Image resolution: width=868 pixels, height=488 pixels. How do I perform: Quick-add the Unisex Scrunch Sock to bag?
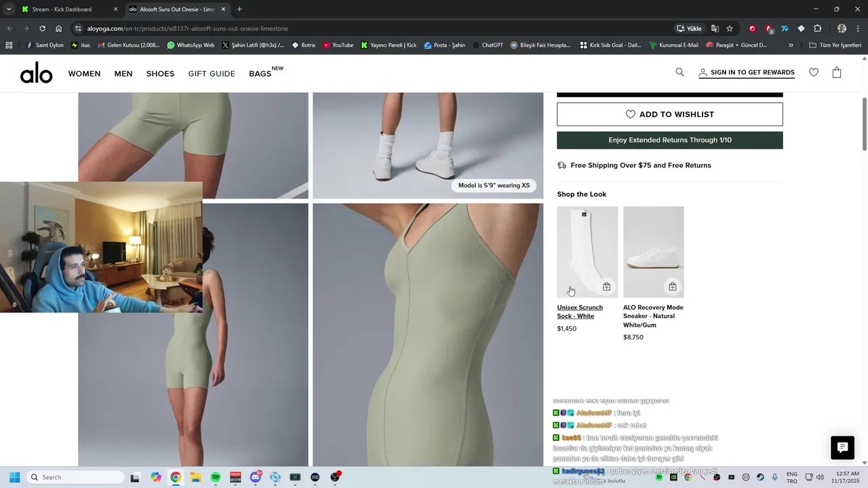[x=606, y=287]
